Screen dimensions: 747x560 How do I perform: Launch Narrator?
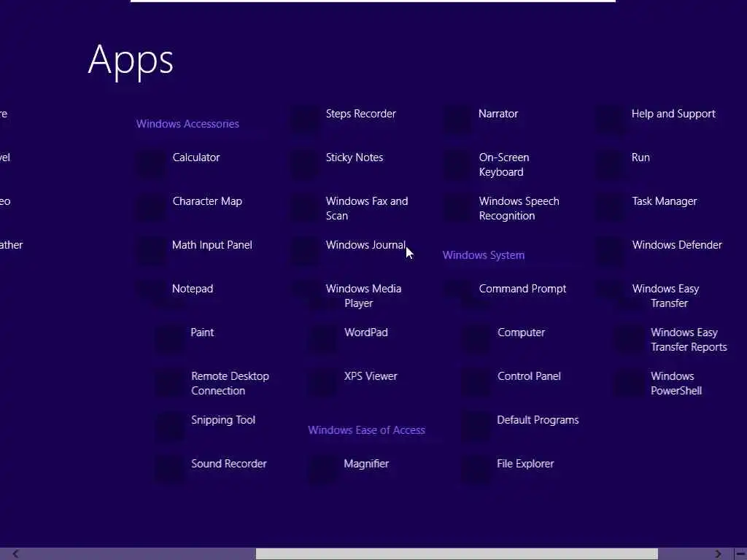click(x=498, y=114)
